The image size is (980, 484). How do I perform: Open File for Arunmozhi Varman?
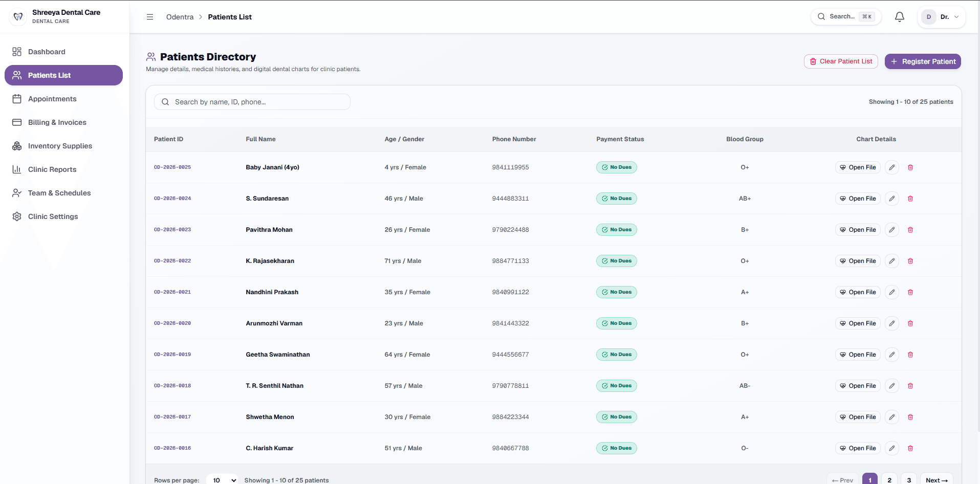[858, 323]
